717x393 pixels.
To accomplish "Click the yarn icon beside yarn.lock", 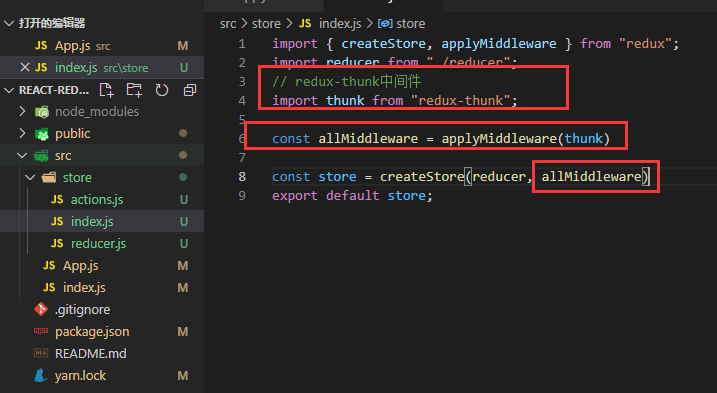I will click(41, 375).
